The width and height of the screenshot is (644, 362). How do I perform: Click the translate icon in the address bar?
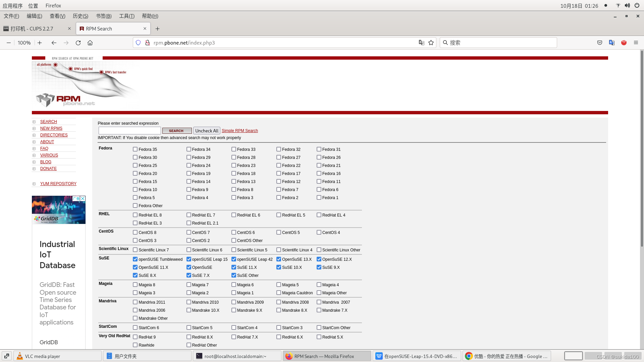tap(421, 43)
